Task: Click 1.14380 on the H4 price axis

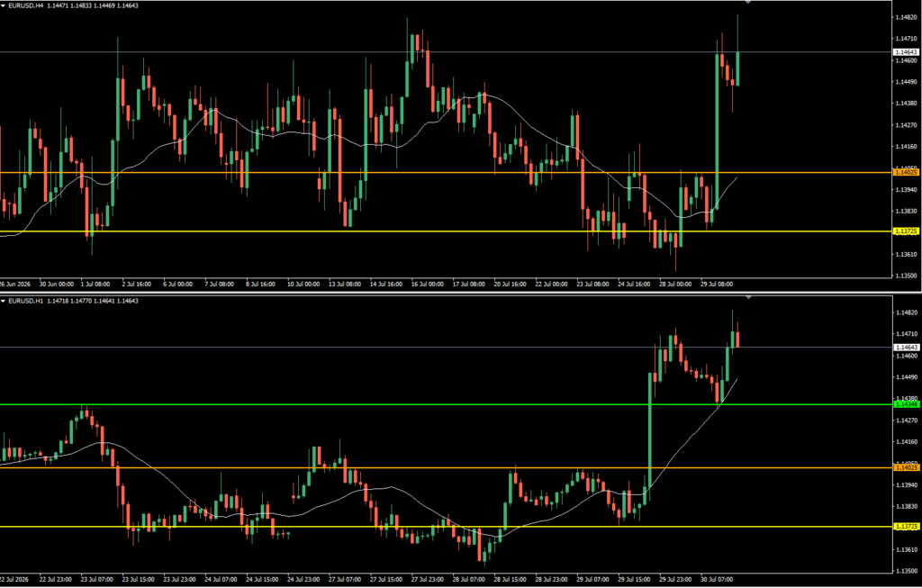Action: (906, 104)
